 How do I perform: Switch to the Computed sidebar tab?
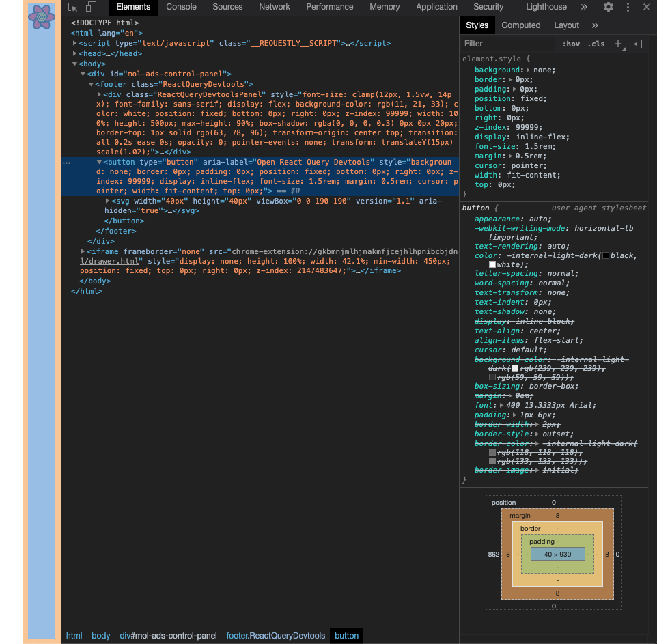[x=521, y=25]
